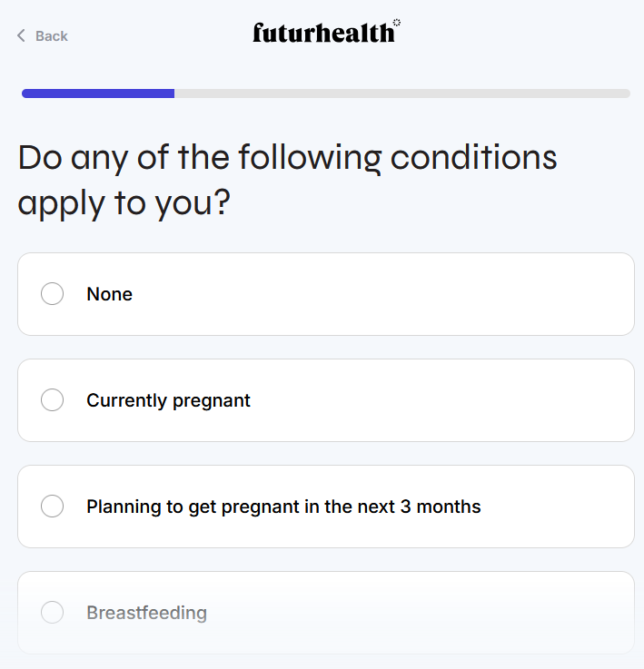Screen dimensions: 644x669
Task: Click the "None" option label text
Action: 109,294
